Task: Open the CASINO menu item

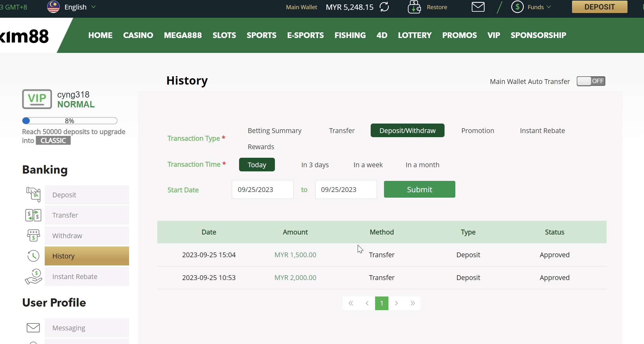Action: (138, 35)
